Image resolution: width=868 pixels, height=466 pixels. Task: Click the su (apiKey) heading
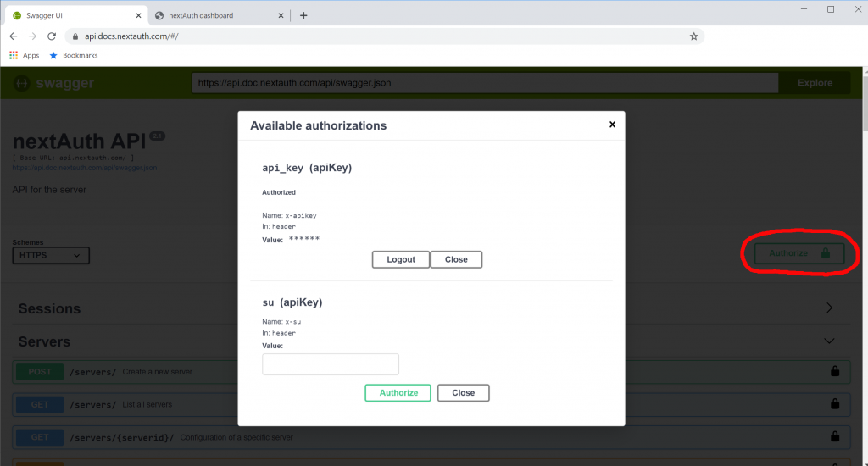[292, 302]
